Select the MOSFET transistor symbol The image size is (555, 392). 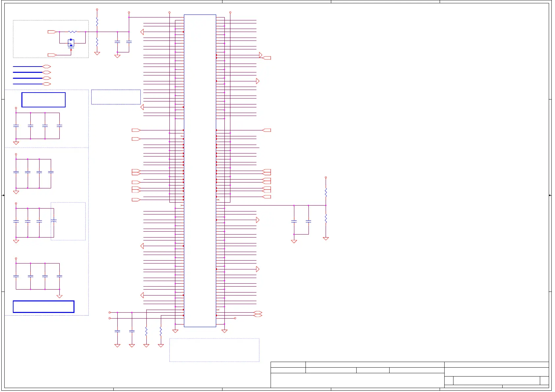[71, 44]
